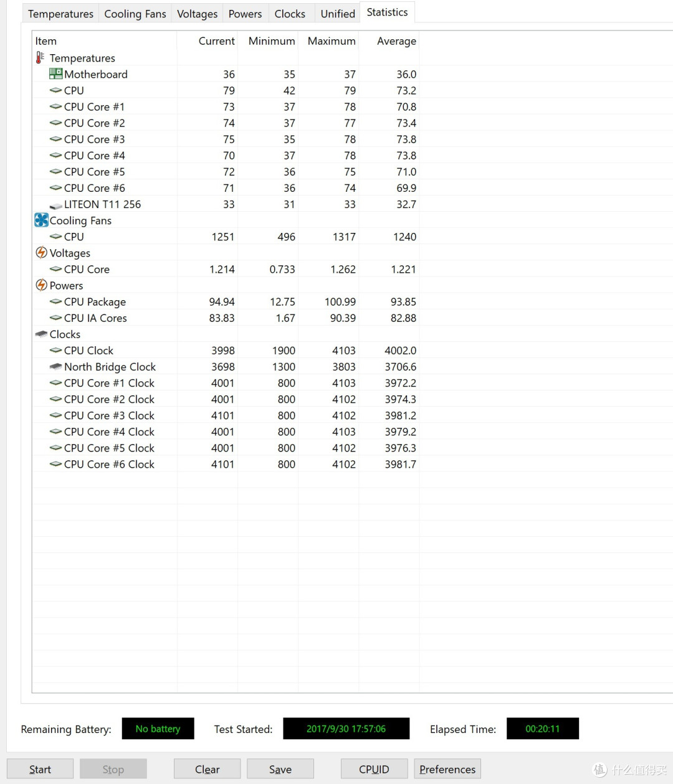Select the Clocks group row label
The image size is (673, 784).
pos(65,334)
